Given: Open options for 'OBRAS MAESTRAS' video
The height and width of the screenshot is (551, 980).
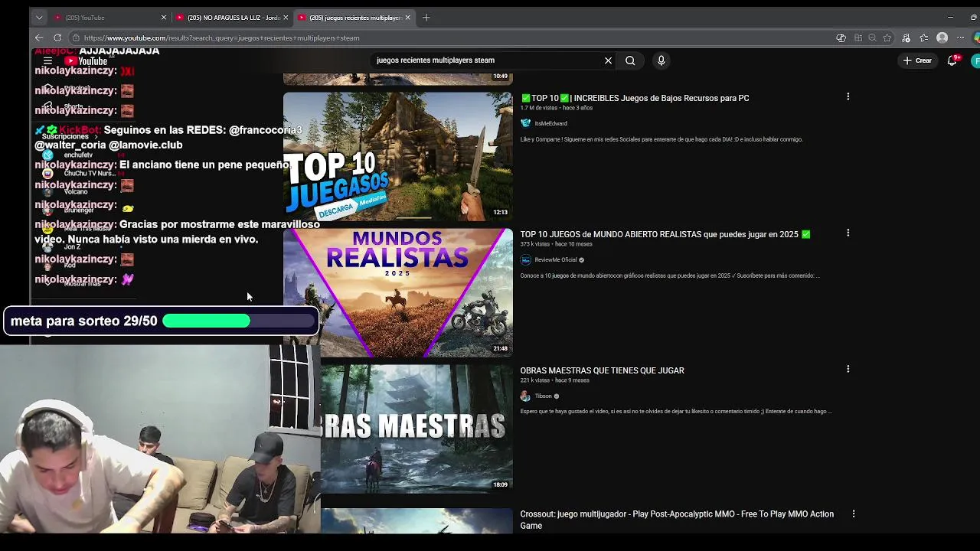Looking at the screenshot, I should click(848, 369).
